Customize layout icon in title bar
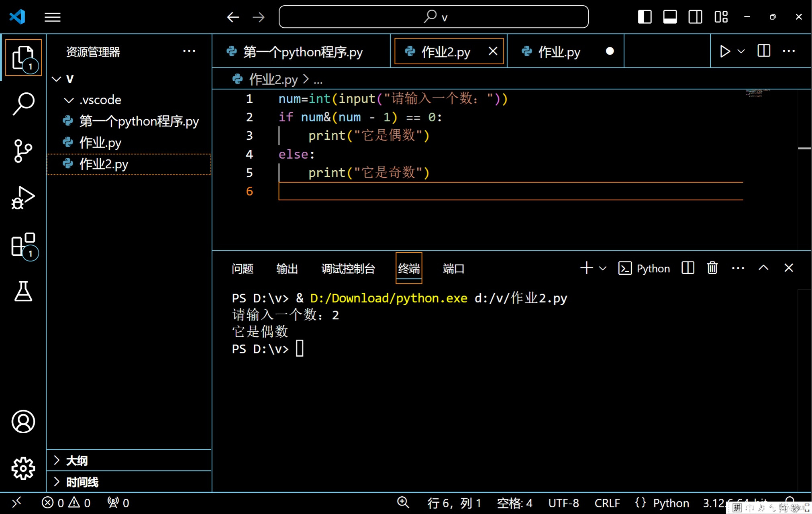This screenshot has width=812, height=514. (x=721, y=17)
